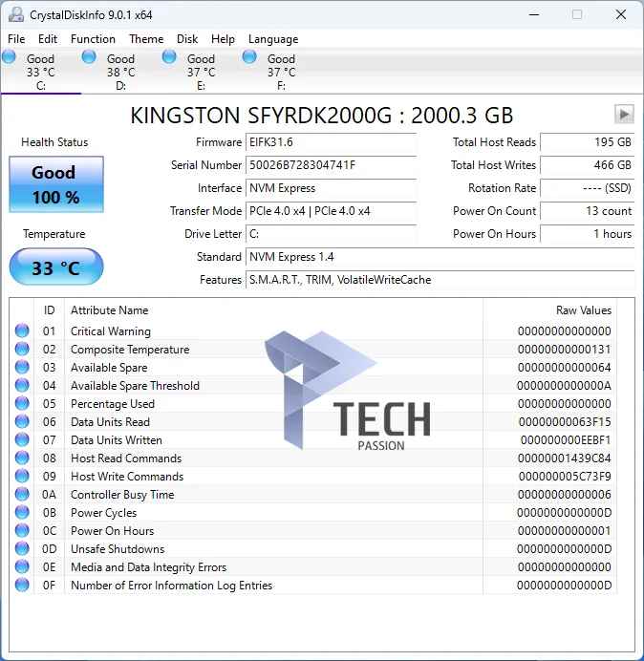Image resolution: width=644 pixels, height=661 pixels.
Task: Close the CrystalDiskInfo window
Action: pyautogui.click(x=621, y=14)
